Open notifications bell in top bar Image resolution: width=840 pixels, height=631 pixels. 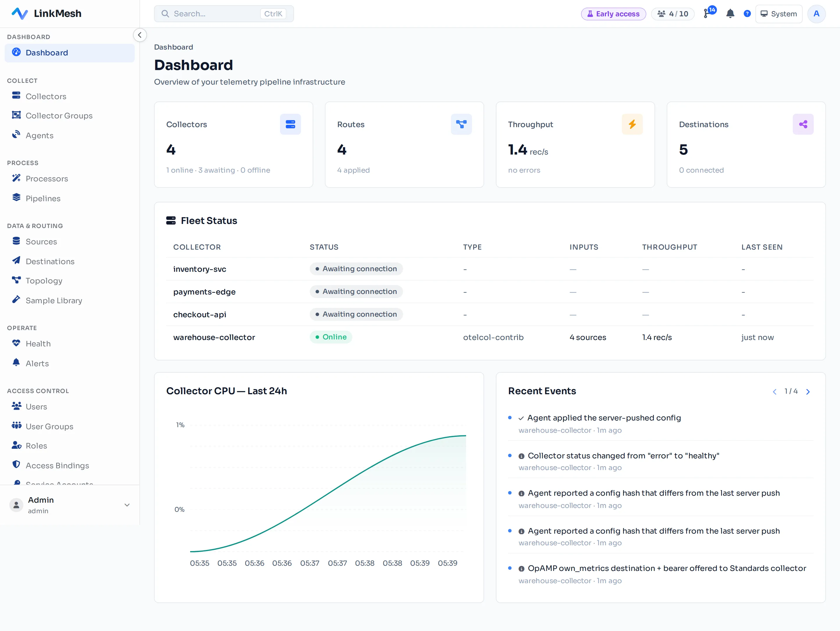pyautogui.click(x=730, y=14)
